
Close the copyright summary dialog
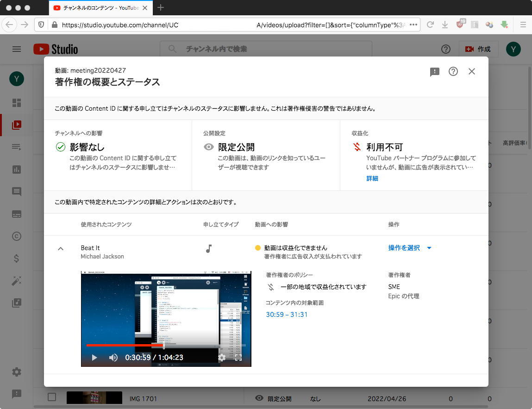472,71
